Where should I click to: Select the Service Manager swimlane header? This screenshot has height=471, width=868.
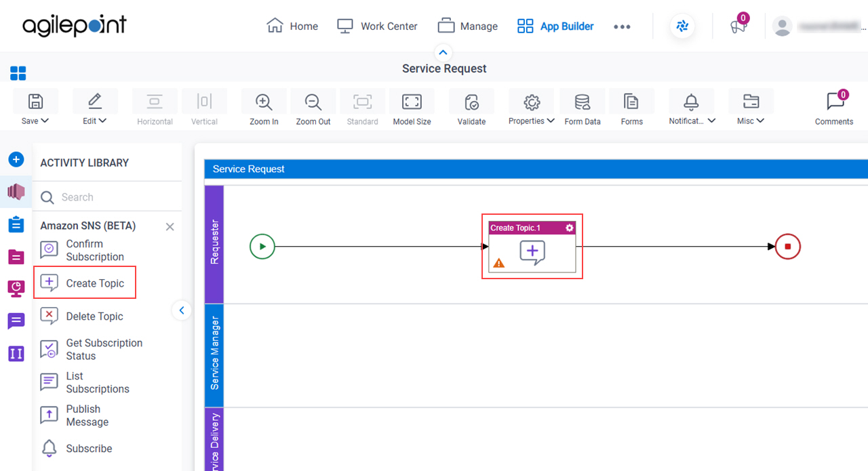[214, 355]
